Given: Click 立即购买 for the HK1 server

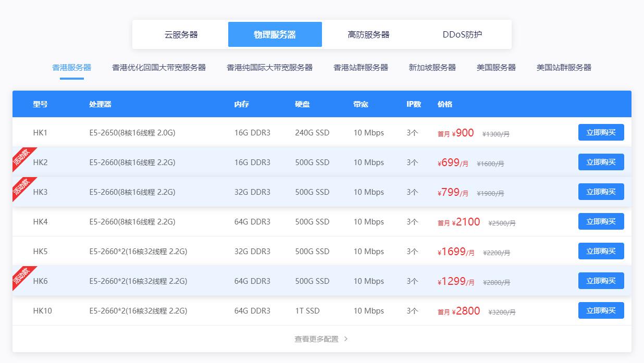Looking at the screenshot, I should click(601, 132).
